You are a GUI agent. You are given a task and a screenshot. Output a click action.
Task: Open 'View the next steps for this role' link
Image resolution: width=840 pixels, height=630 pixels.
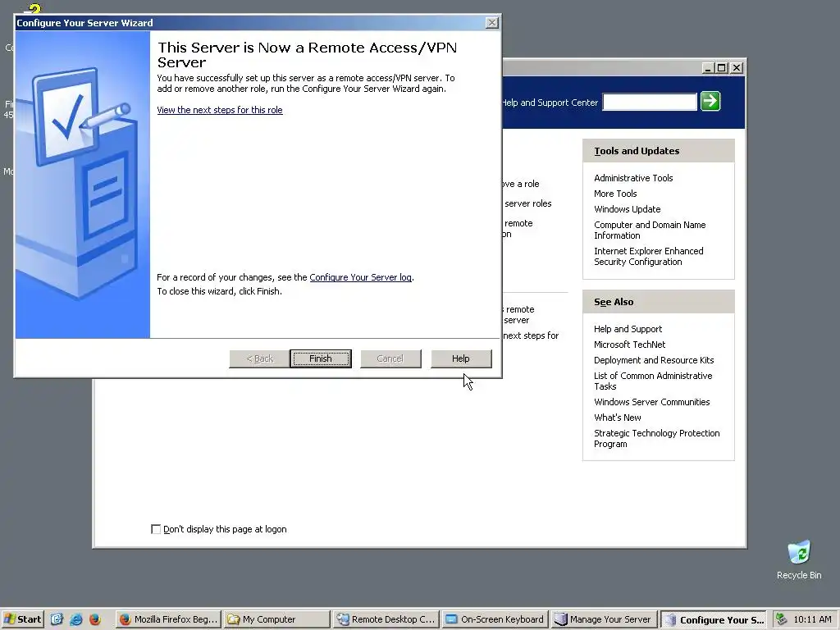click(220, 110)
